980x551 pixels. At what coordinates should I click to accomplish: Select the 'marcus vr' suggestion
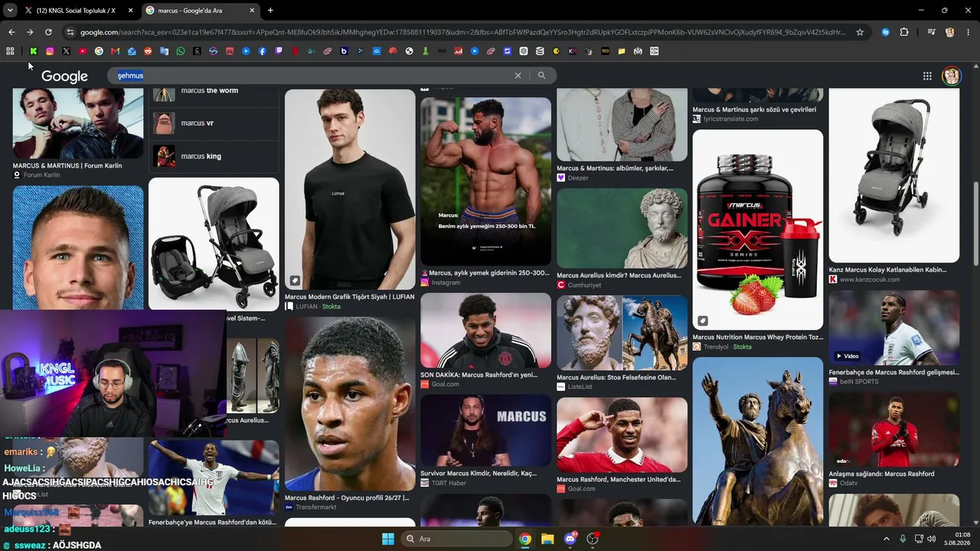tap(214, 123)
